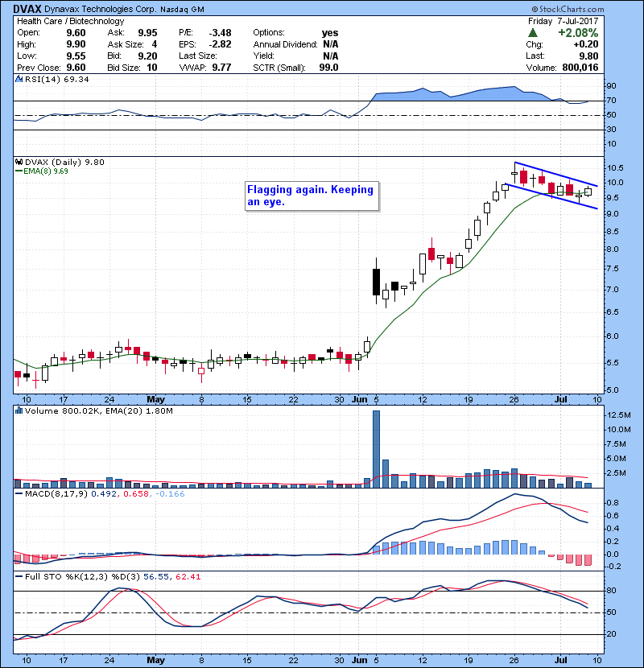This screenshot has height=668, width=644.
Task: Click the Options value yes
Action: tap(330, 33)
